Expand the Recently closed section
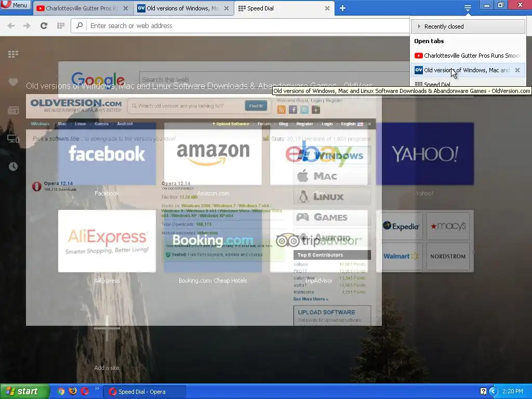Image resolution: width=532 pixels, height=399 pixels. (468, 26)
